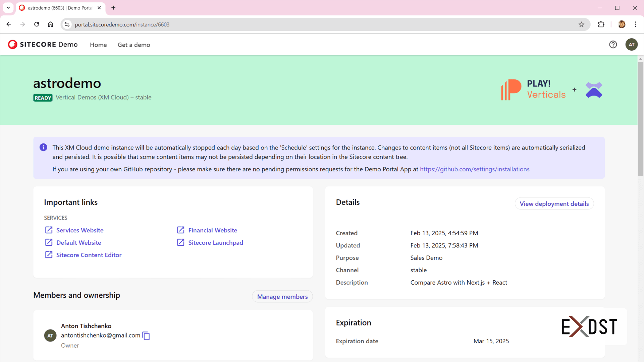Select the Home navigation item
Image resolution: width=644 pixels, height=362 pixels.
98,45
